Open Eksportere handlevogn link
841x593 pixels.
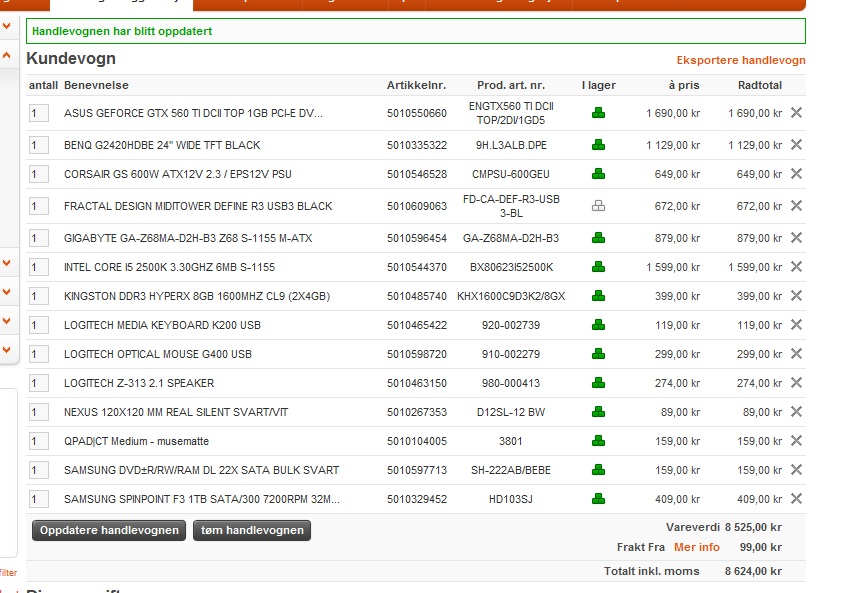pyautogui.click(x=741, y=60)
